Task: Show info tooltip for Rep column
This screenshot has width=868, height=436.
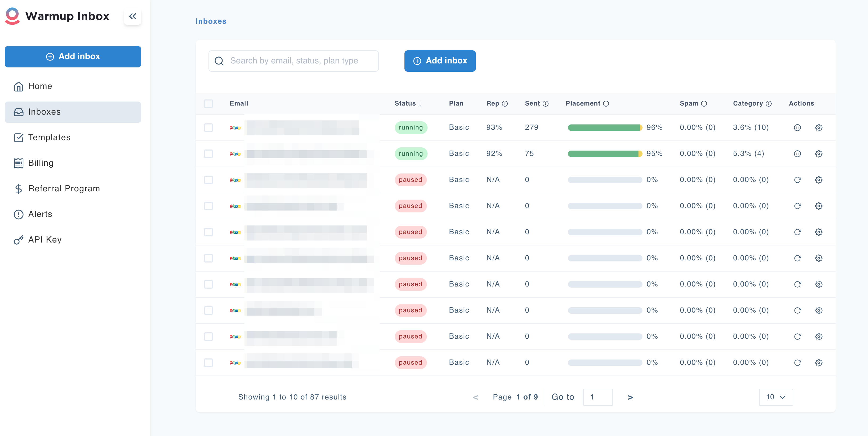Action: coord(504,103)
